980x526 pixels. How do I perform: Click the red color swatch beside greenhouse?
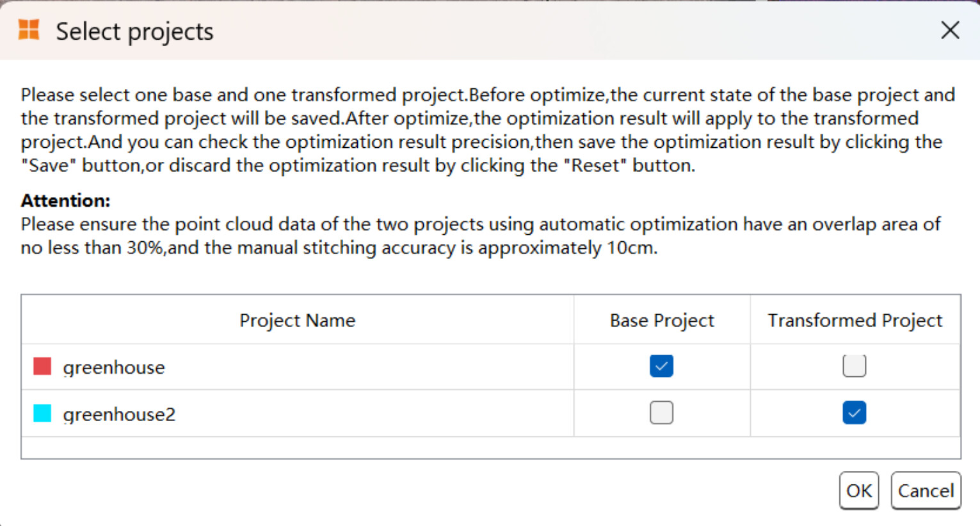pyautogui.click(x=42, y=367)
